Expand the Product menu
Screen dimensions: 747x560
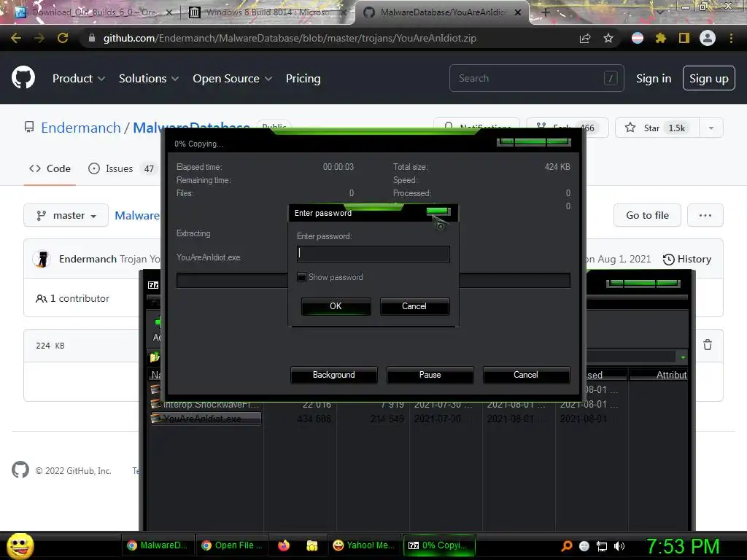[x=79, y=79]
